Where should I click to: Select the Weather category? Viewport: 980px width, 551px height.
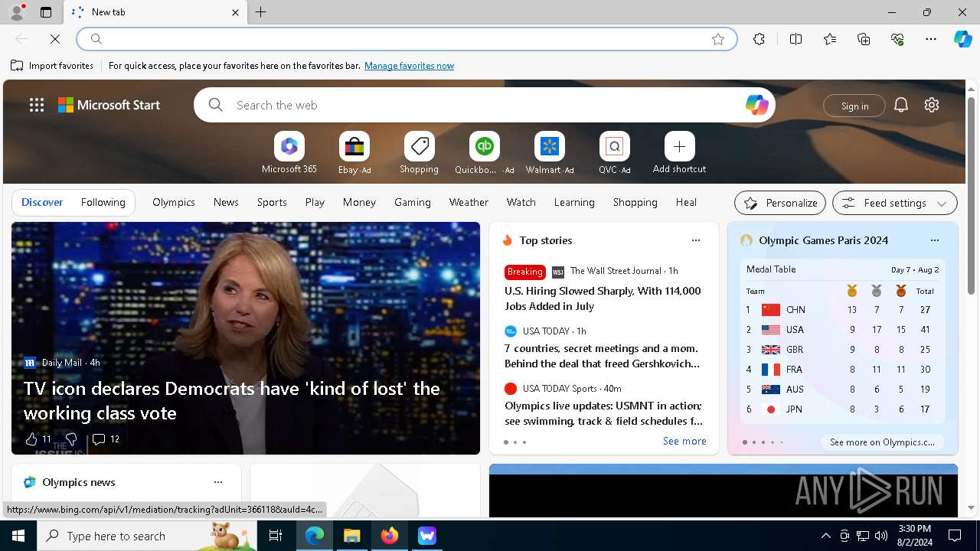(469, 202)
